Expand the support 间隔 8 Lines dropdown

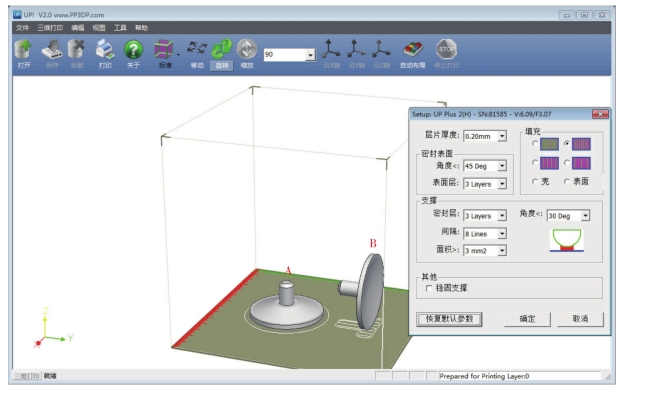pos(502,234)
